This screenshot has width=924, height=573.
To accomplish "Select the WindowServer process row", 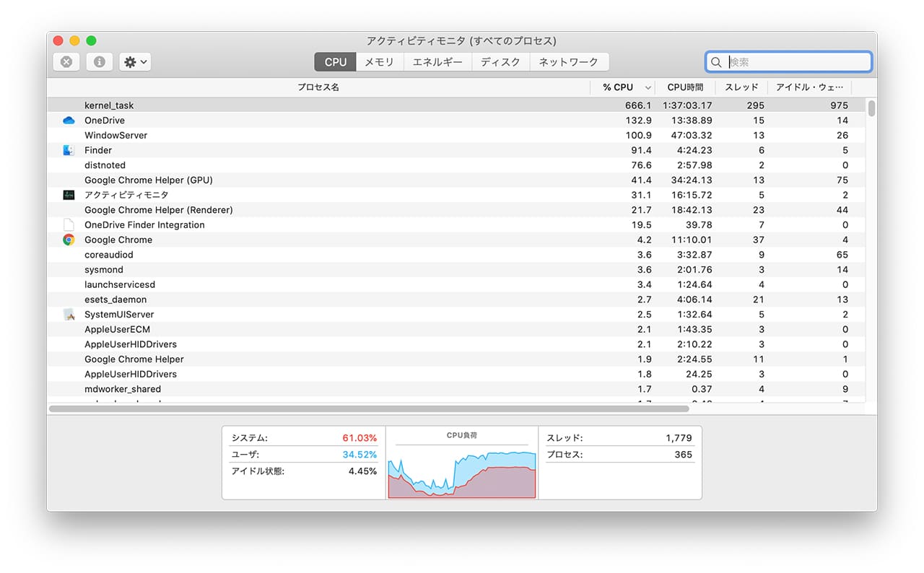I will coord(456,136).
